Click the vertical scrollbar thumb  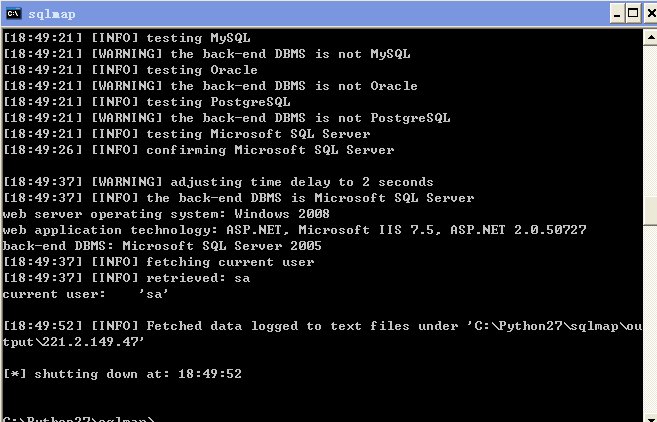[x=650, y=211]
